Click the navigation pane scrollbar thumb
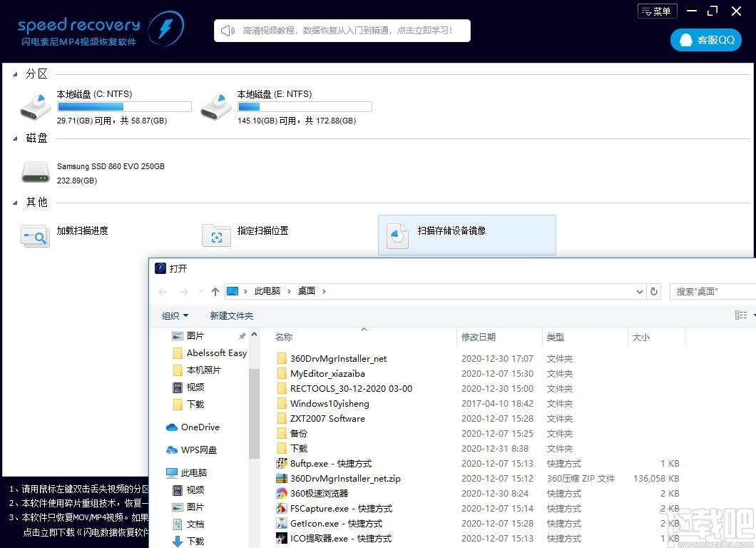Screen dimensions: 756x548 pyautogui.click(x=254, y=413)
